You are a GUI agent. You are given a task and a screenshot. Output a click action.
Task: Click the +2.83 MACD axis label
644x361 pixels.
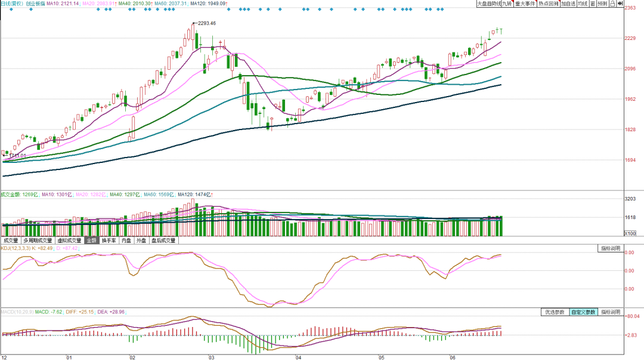(x=631, y=335)
